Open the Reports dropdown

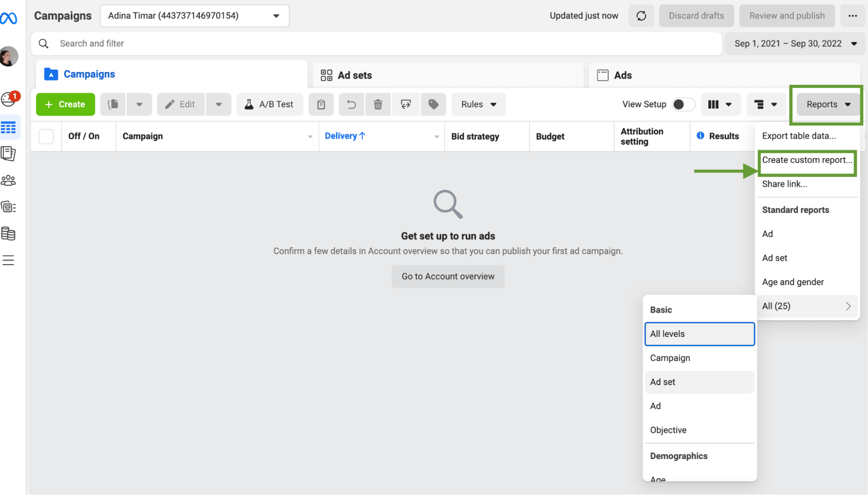coord(828,104)
